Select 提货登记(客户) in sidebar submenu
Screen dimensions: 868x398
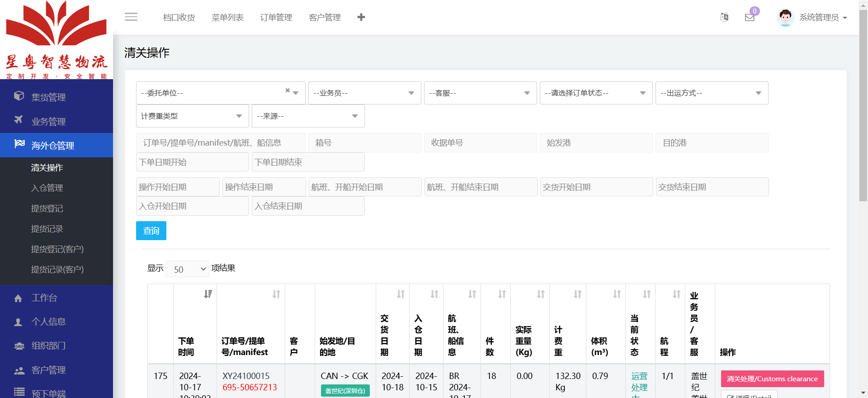point(57,249)
